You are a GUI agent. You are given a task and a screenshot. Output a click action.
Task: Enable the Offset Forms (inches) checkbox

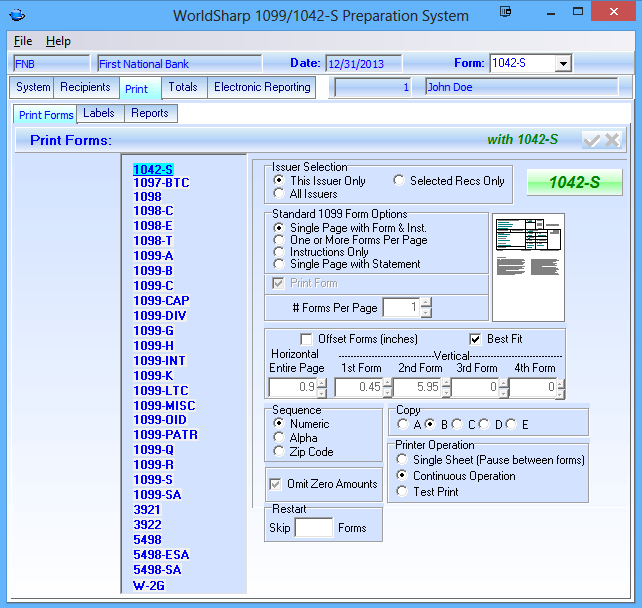[306, 339]
